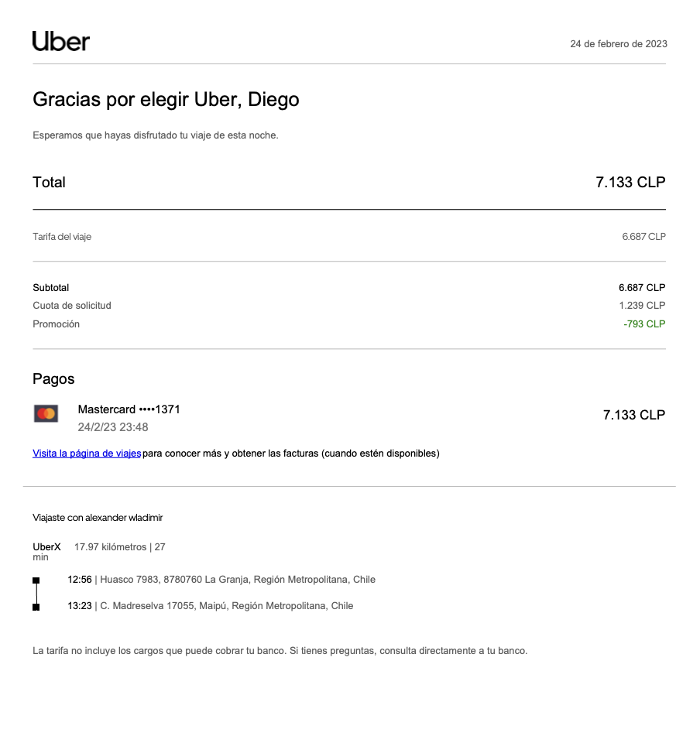Viewport: 700px width, 743px height.
Task: Click the 'Gracias por elegir Uber, Diego' heading
Action: [166, 100]
